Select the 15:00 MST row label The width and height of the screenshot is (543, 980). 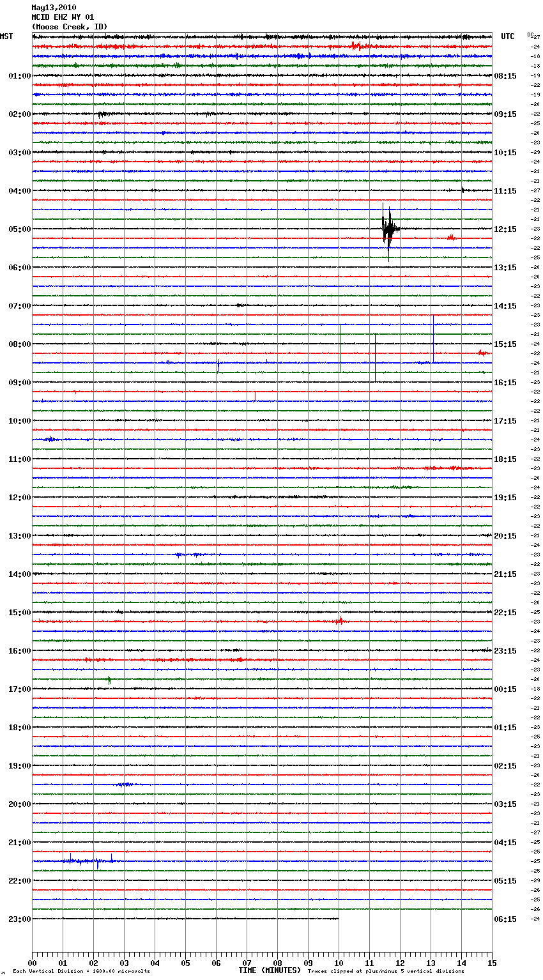pos(19,613)
